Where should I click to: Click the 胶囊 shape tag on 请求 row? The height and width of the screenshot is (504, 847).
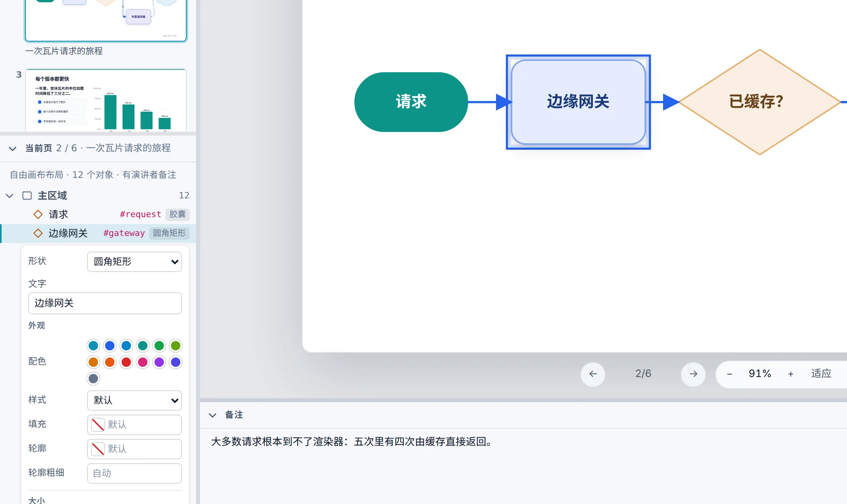pos(178,214)
